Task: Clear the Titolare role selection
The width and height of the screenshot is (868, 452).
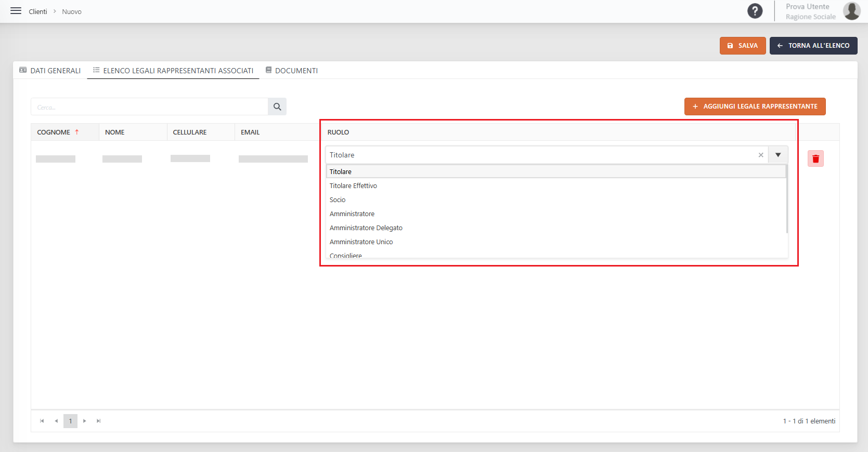Action: 761,155
